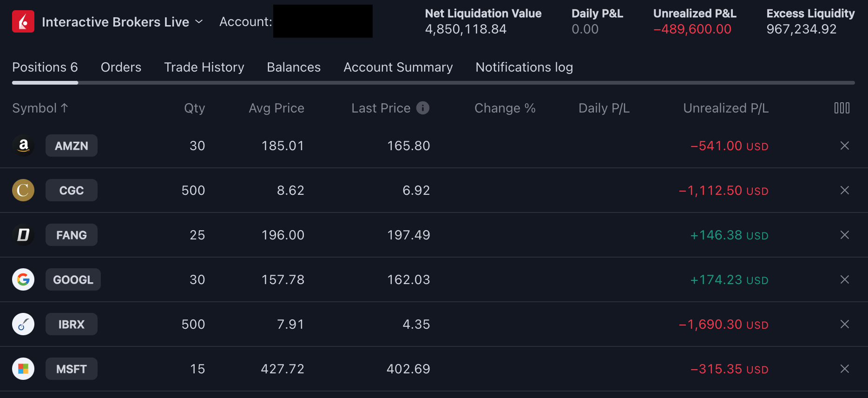Click the GOOGL ticker button
868x398 pixels.
tap(73, 279)
